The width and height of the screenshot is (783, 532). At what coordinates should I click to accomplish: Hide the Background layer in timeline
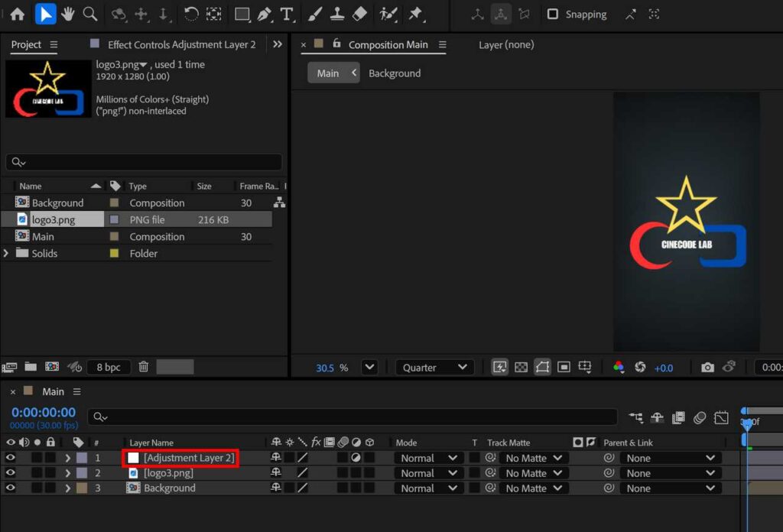click(x=11, y=488)
